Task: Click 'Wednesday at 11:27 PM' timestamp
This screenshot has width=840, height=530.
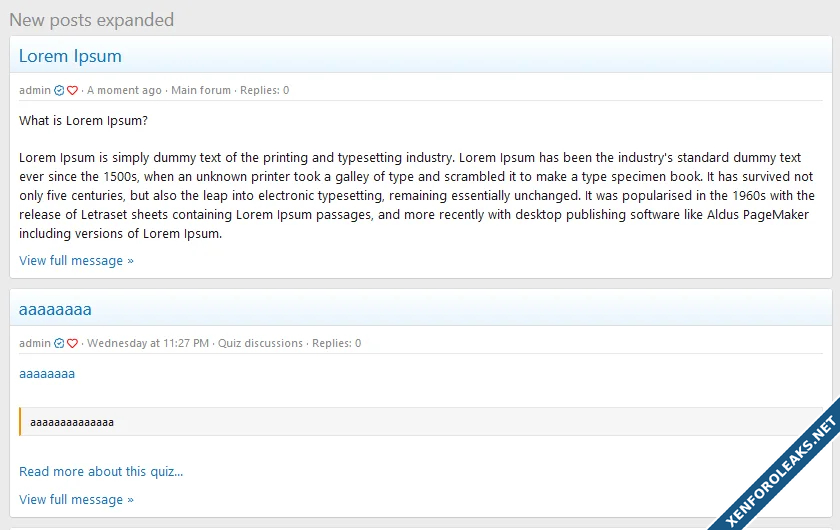Action: [x=148, y=343]
